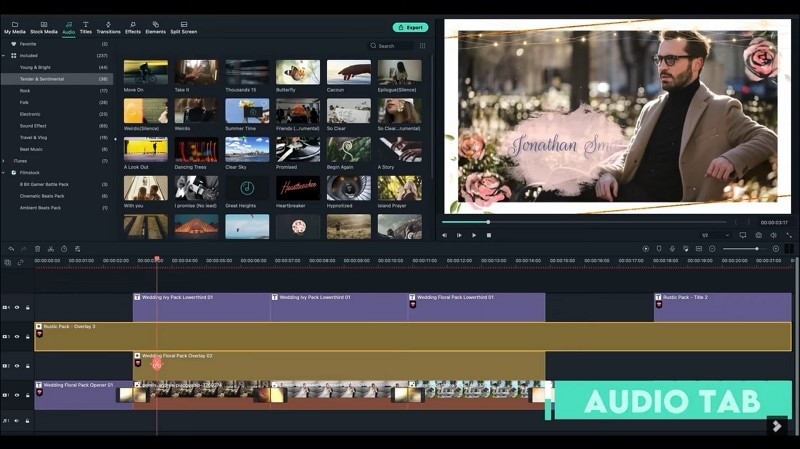
Task: Open the speed stopwatch tool
Action: (64, 249)
